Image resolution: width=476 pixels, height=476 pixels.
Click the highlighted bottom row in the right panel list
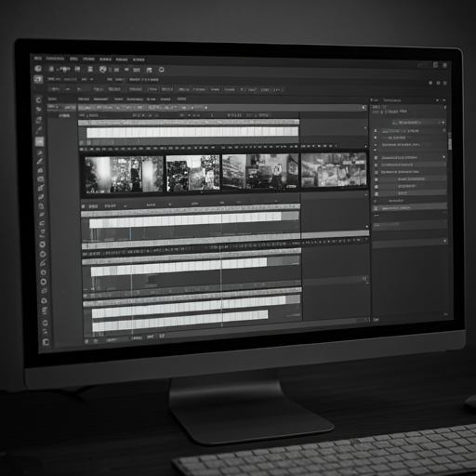pos(409,207)
